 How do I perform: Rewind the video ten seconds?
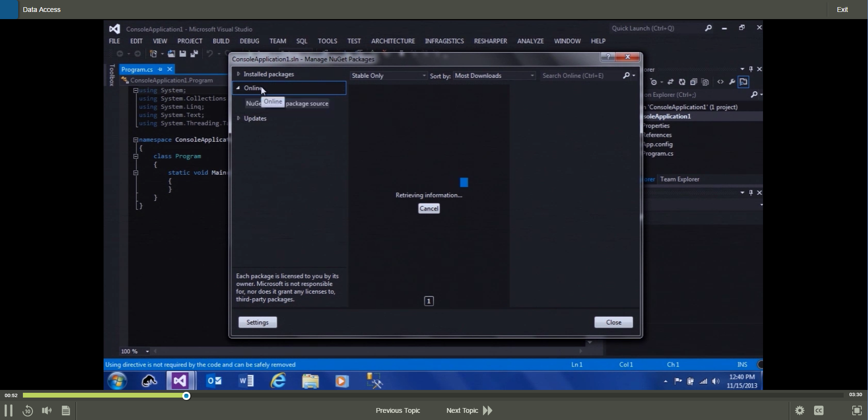pyautogui.click(x=28, y=410)
